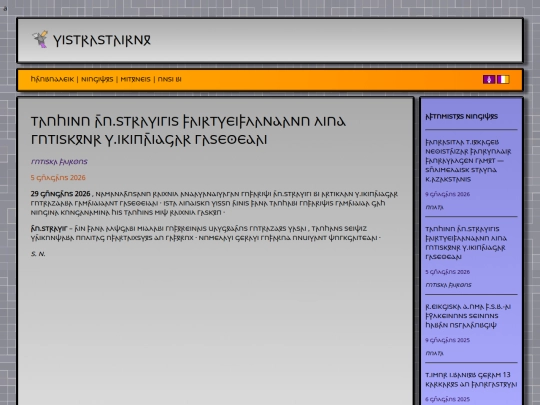The width and height of the screenshot is (540, 405).
Task: Click the sidebar date starting with 9, year 2025
Action: (447, 340)
